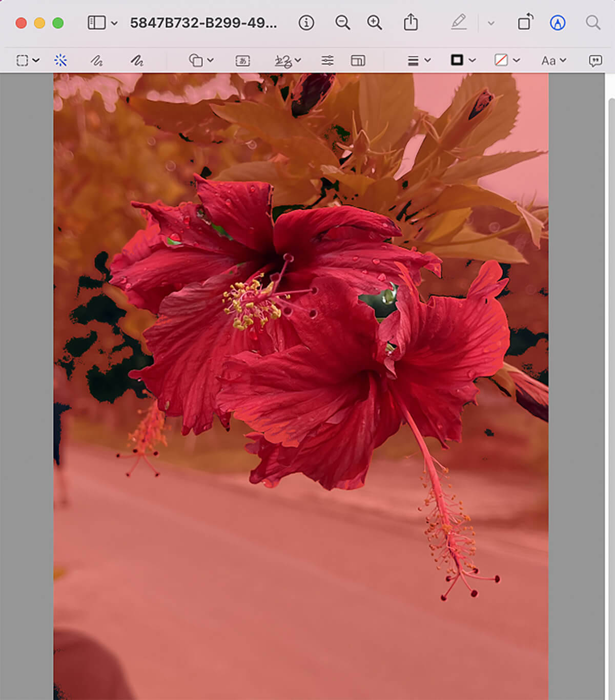Toggle the Markup toolbar off
This screenshot has width=615, height=700.
tap(558, 23)
